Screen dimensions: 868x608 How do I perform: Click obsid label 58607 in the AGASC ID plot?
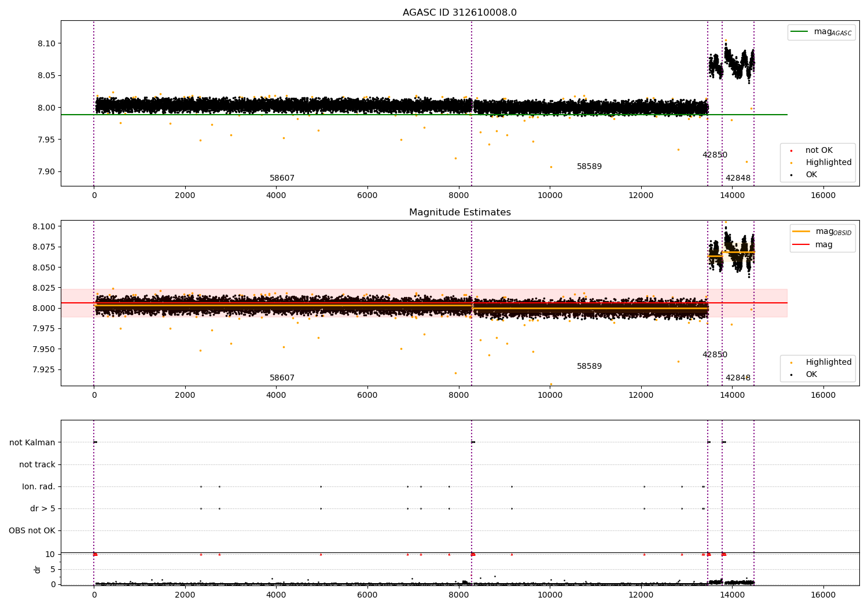coord(282,178)
